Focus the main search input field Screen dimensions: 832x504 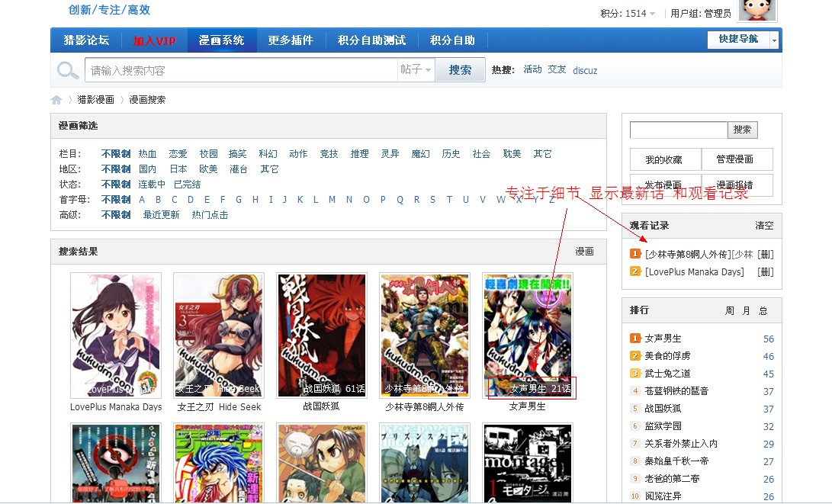(242, 70)
